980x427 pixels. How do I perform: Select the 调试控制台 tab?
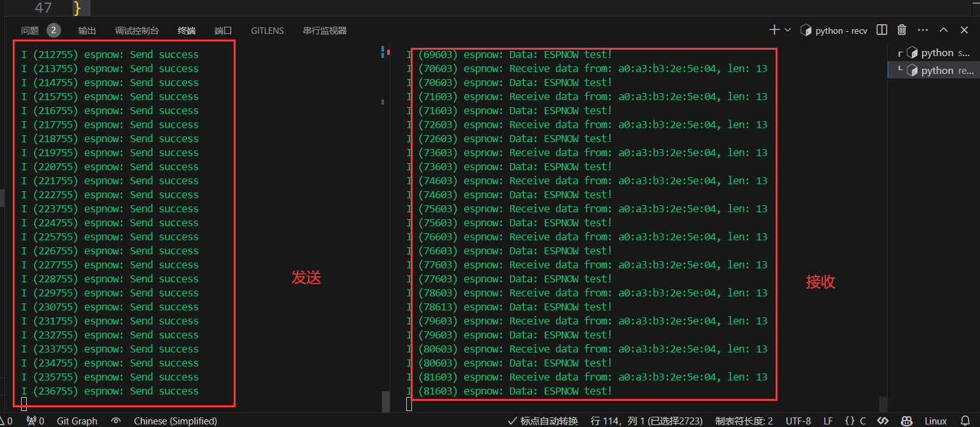point(137,31)
